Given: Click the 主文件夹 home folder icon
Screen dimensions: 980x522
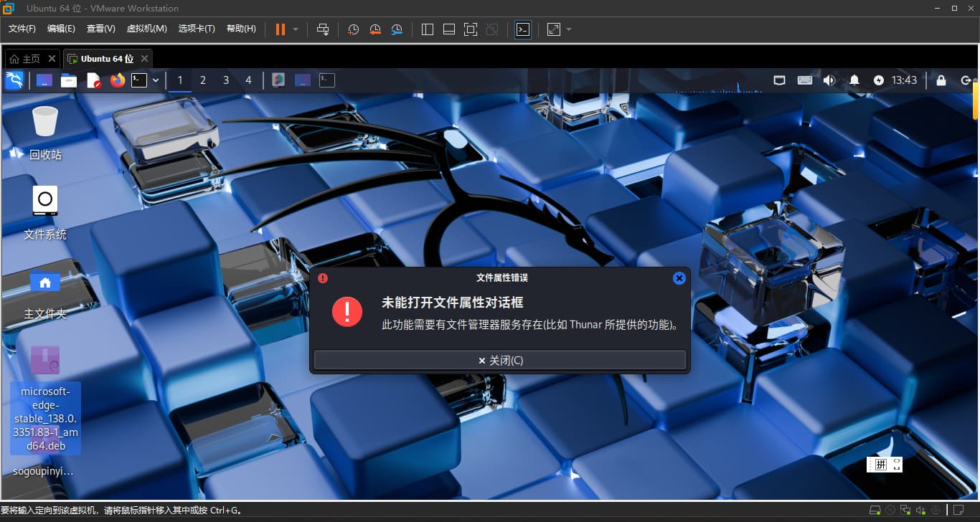Looking at the screenshot, I should [x=45, y=293].
